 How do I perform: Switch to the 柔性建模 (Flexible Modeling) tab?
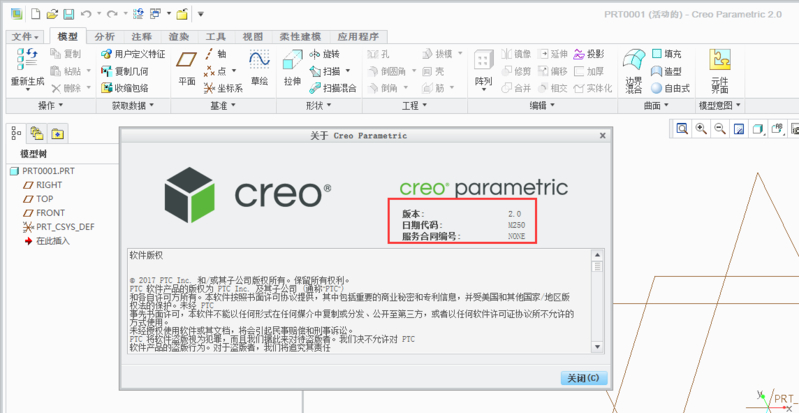click(301, 37)
